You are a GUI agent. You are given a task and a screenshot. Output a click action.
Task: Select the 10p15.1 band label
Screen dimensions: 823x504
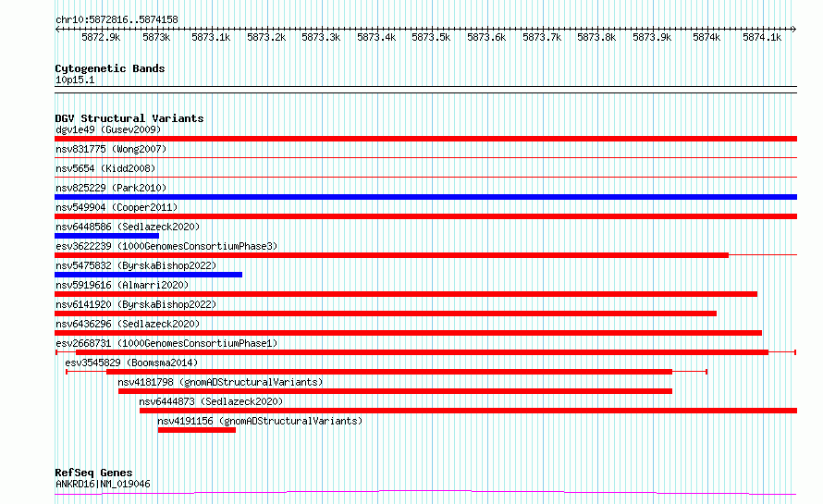coord(75,80)
